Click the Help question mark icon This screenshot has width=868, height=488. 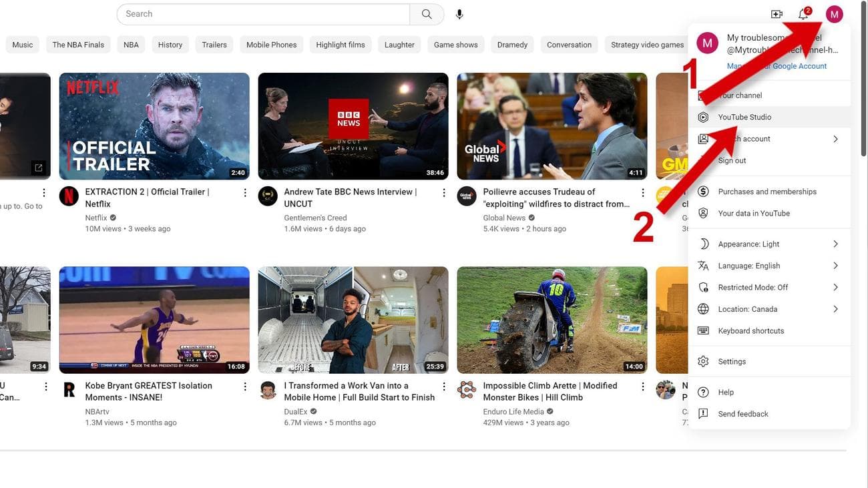703,393
